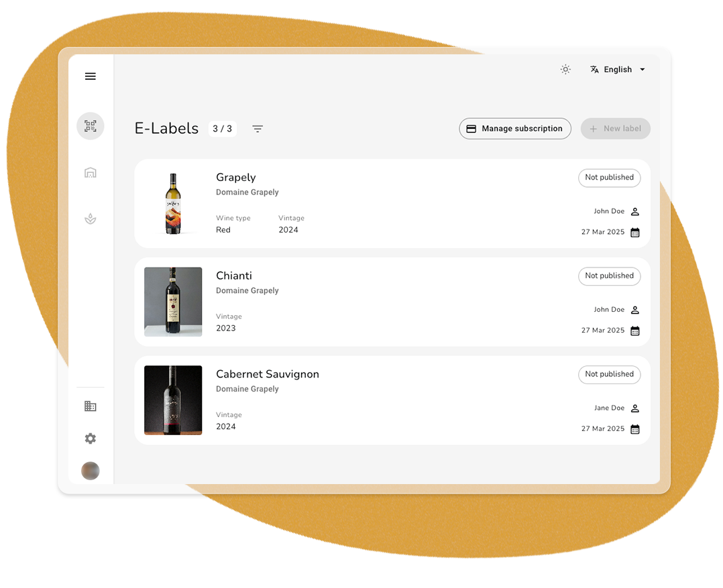This screenshot has height=588, width=723.
Task: Open settings gear in sidebar
Action: tap(91, 438)
